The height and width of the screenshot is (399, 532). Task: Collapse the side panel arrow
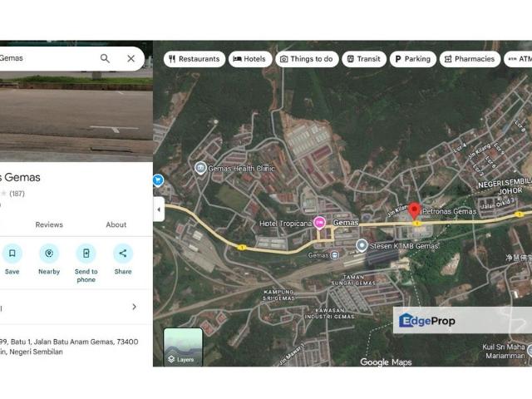(x=158, y=210)
